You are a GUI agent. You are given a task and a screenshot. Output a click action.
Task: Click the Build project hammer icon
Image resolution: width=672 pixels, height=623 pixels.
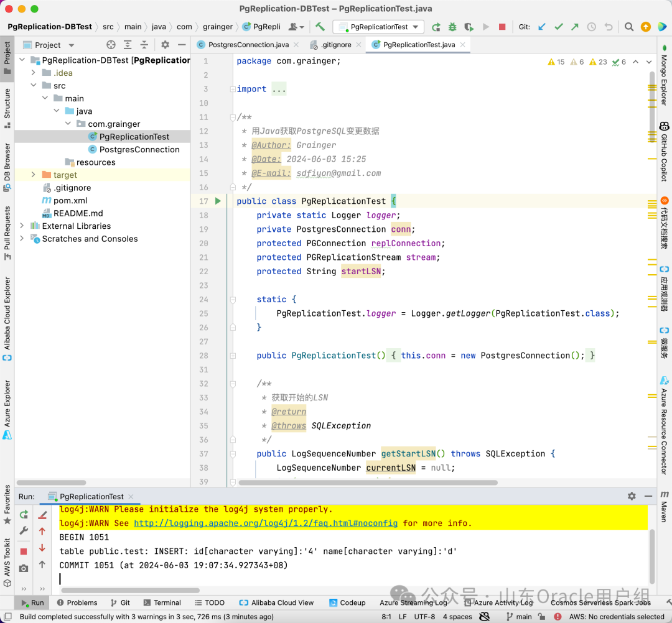(320, 27)
